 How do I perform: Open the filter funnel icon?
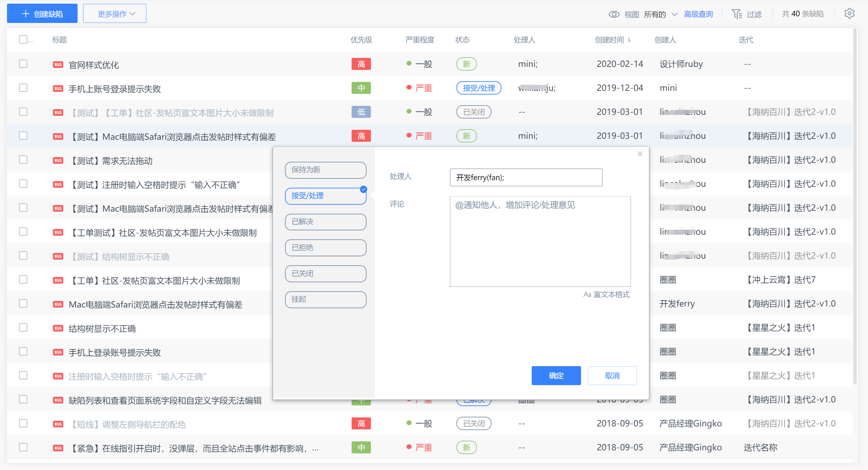tap(737, 13)
